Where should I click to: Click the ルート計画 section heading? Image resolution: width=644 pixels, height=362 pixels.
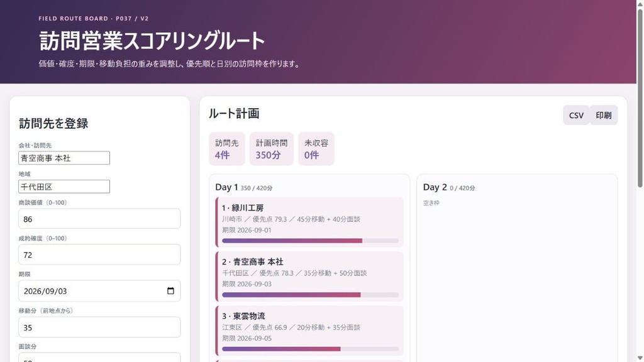(234, 114)
